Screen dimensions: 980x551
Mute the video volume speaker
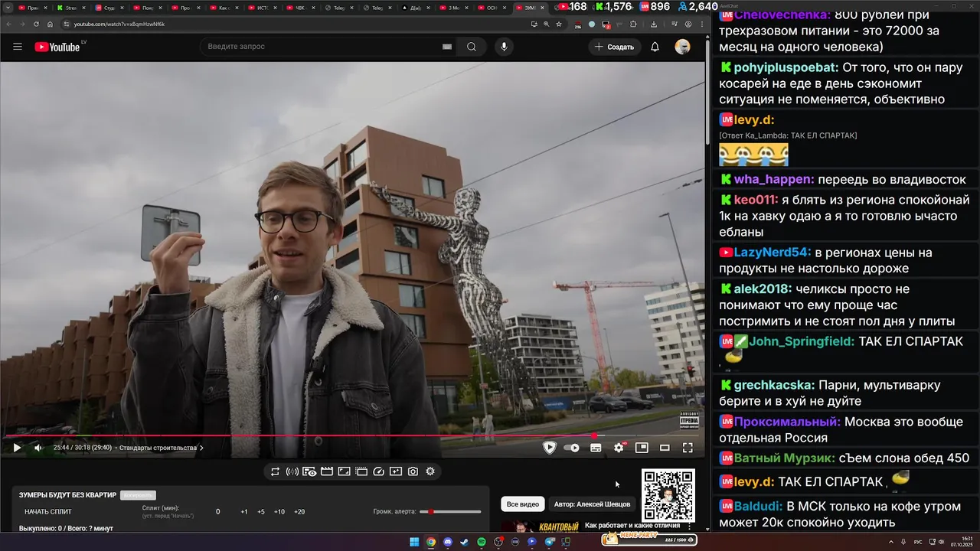(38, 448)
